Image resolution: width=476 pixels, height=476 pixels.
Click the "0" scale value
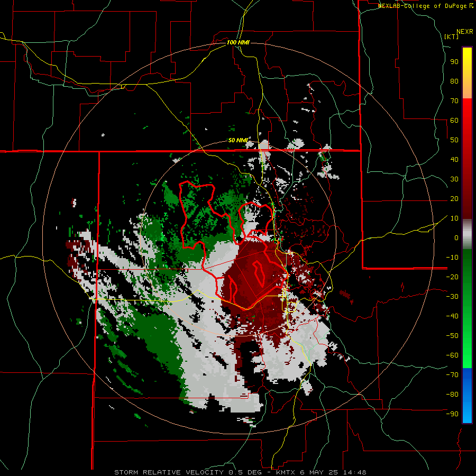click(x=456, y=237)
